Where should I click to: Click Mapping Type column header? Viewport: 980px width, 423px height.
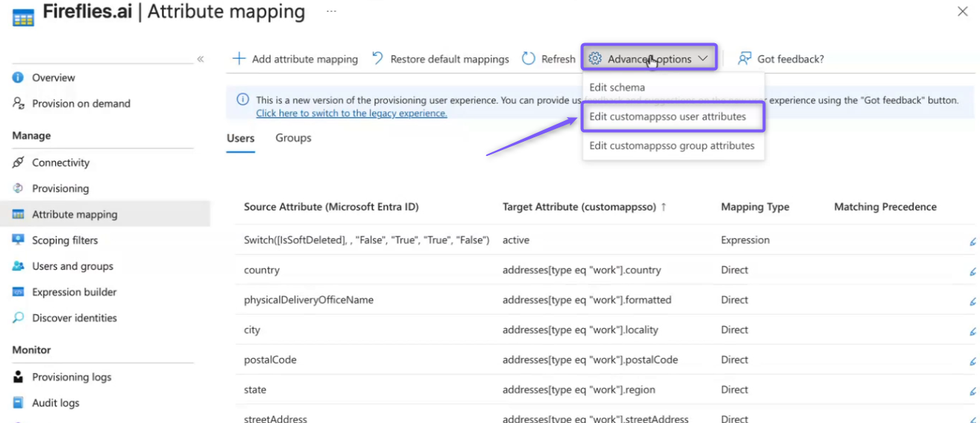[755, 207]
